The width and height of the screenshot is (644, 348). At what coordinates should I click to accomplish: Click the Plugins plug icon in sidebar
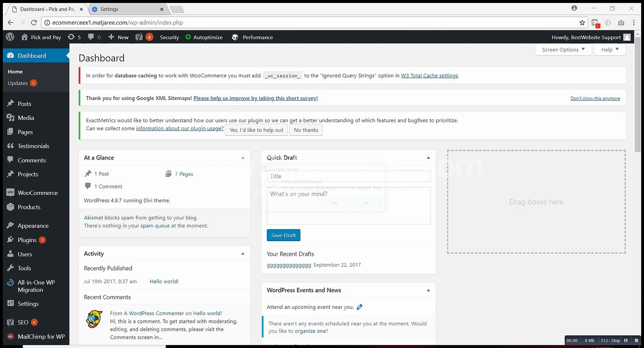tap(10, 240)
